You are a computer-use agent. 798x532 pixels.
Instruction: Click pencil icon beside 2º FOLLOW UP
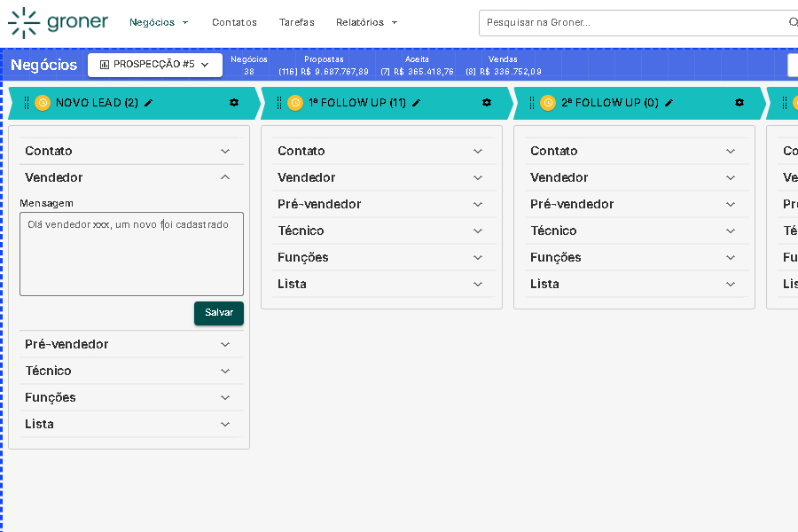(x=669, y=103)
